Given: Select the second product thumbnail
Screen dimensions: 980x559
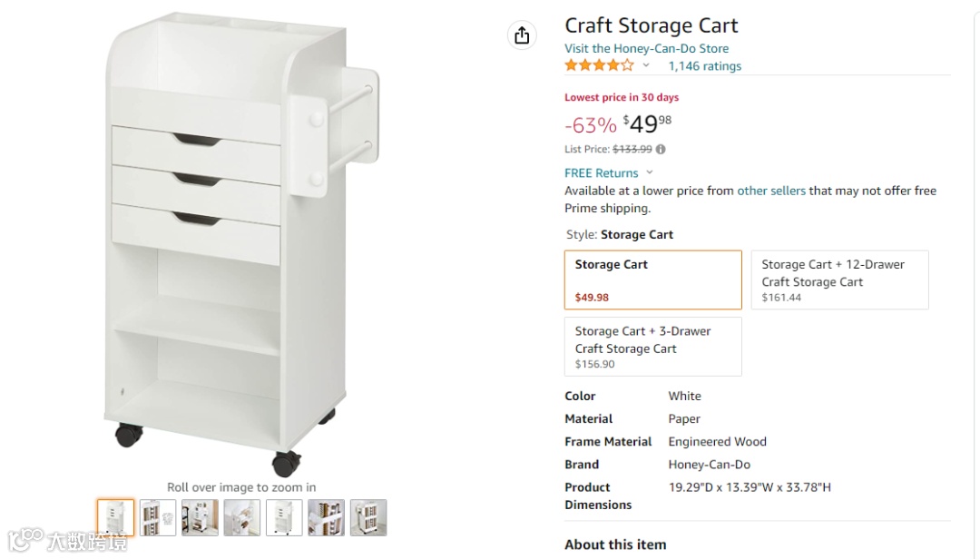Looking at the screenshot, I should pos(158,517).
